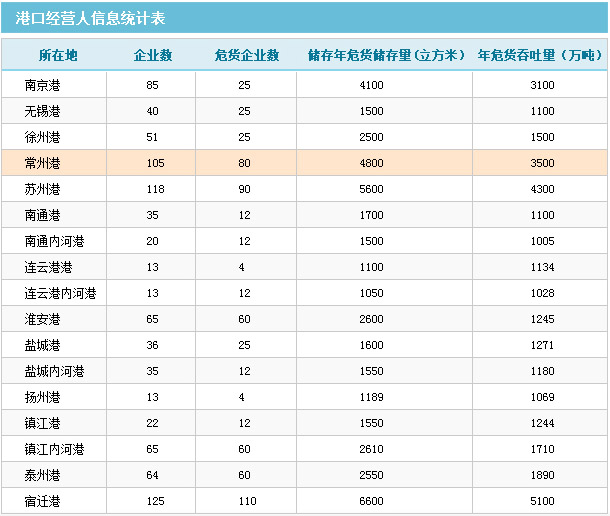Select the 无锡港 cell

43,111
